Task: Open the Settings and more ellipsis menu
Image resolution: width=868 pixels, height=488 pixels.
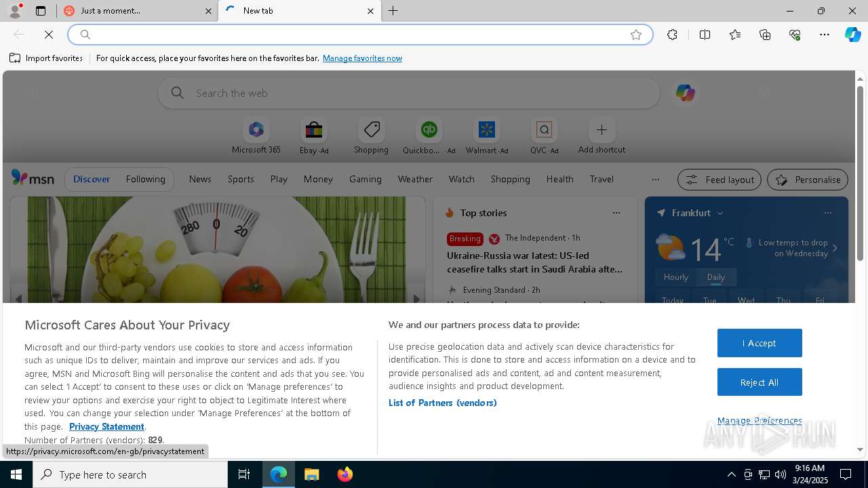Action: (x=825, y=35)
